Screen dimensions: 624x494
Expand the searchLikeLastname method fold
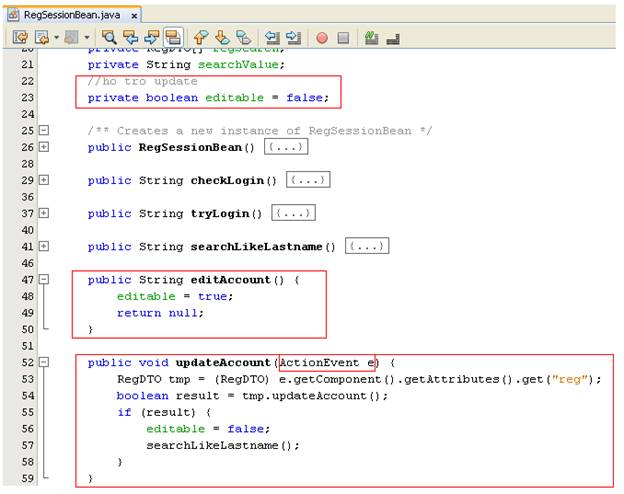[44, 246]
